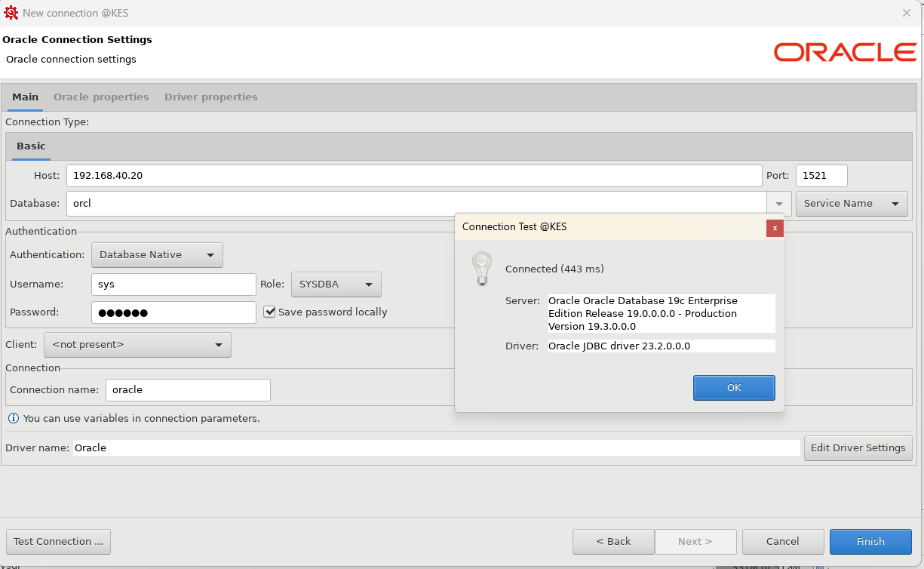Close the New connection window

click(907, 13)
